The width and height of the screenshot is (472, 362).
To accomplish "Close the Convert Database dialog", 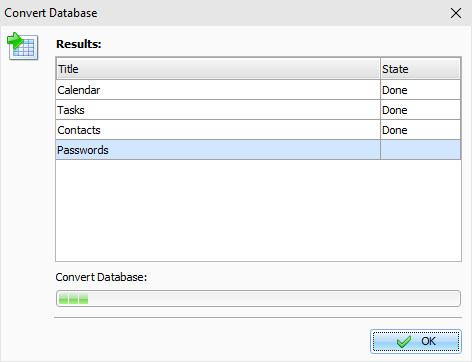I will point(456,13).
